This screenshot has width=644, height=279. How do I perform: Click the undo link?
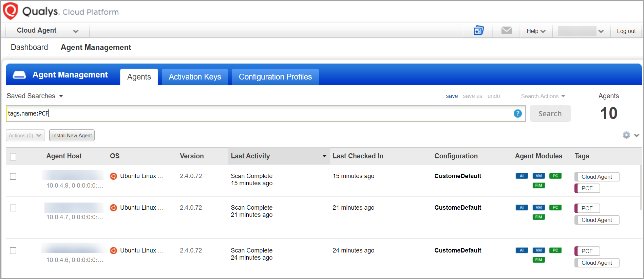pyautogui.click(x=494, y=96)
